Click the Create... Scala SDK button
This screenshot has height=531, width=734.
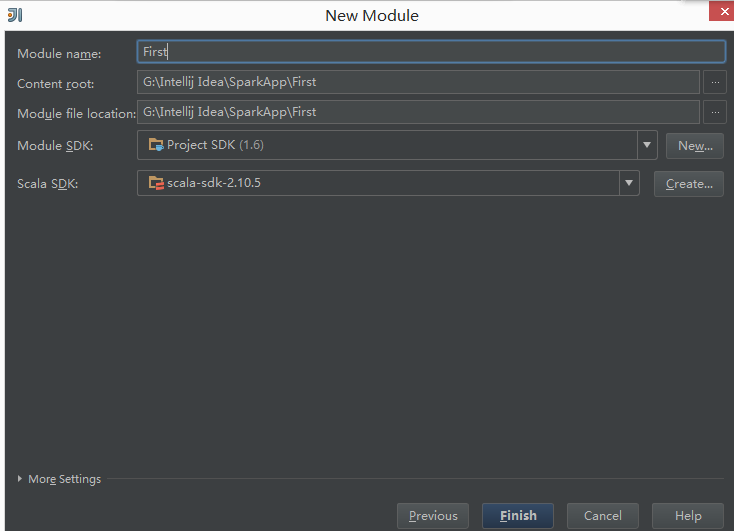(x=689, y=184)
